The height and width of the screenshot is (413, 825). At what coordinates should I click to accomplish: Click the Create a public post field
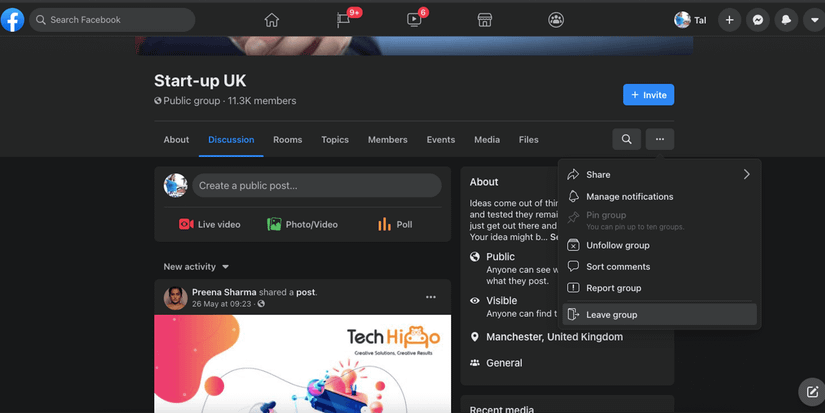coord(317,186)
